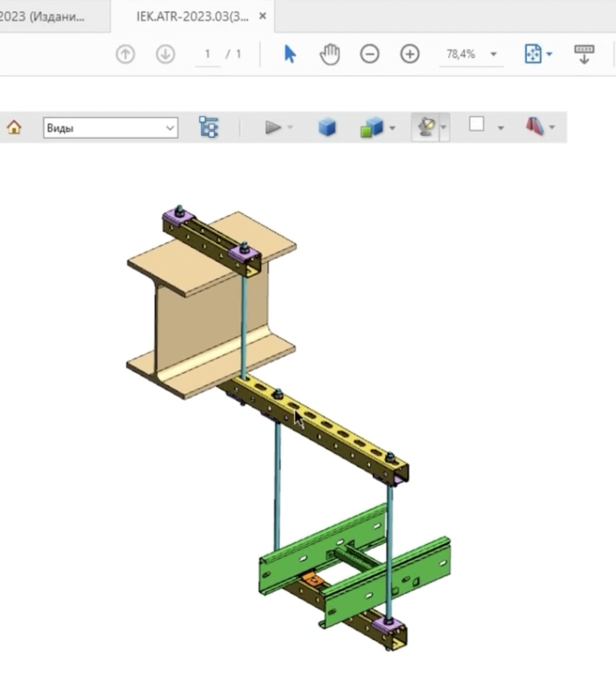The height and width of the screenshot is (677, 616).
Task: Click the page number field
Action: (x=208, y=54)
